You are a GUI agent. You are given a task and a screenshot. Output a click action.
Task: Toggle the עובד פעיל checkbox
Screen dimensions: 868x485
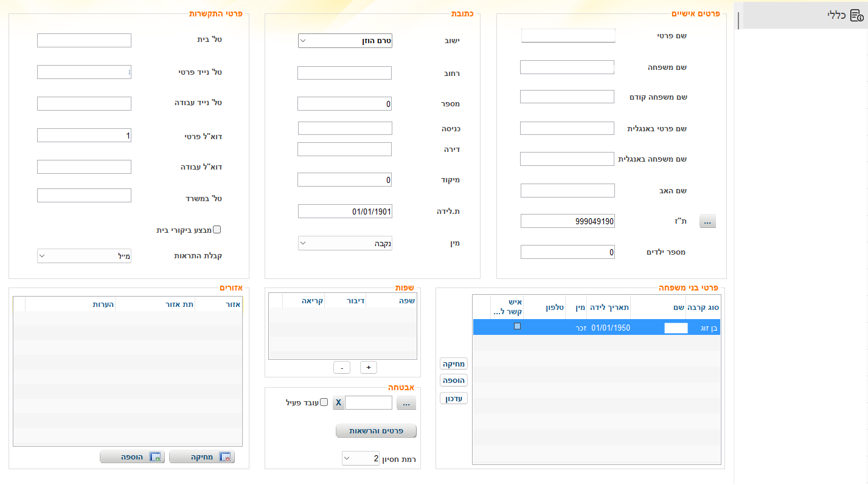click(324, 402)
